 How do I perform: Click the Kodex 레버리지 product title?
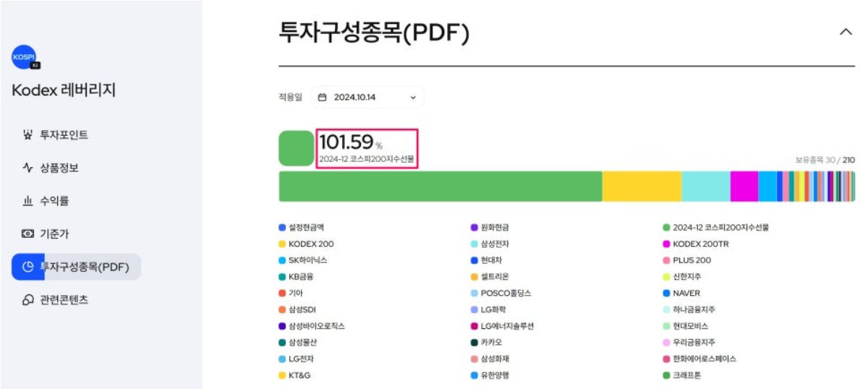point(64,90)
